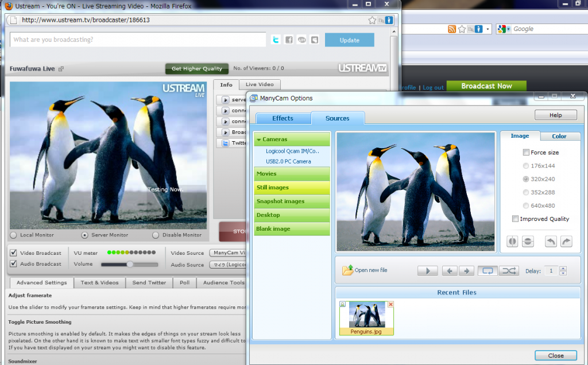Image resolution: width=588 pixels, height=365 pixels.
Task: Open the Audio Source dropdown
Action: point(227,265)
